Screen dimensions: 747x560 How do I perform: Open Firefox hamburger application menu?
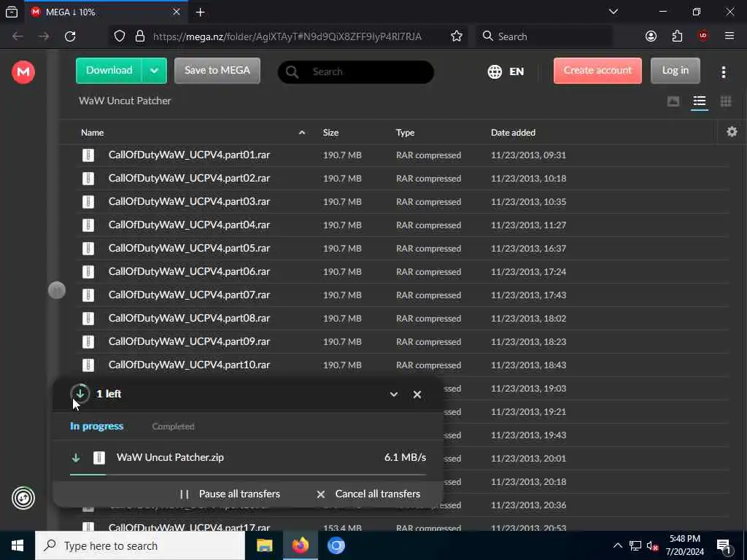(x=729, y=36)
